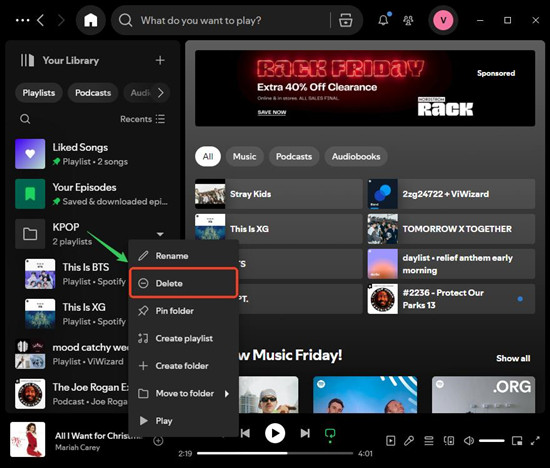Select the Music filter chip
The width and height of the screenshot is (550, 468).
244,156
